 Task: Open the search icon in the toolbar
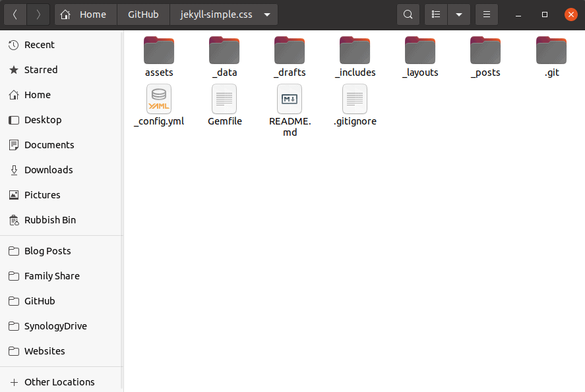pyautogui.click(x=408, y=14)
